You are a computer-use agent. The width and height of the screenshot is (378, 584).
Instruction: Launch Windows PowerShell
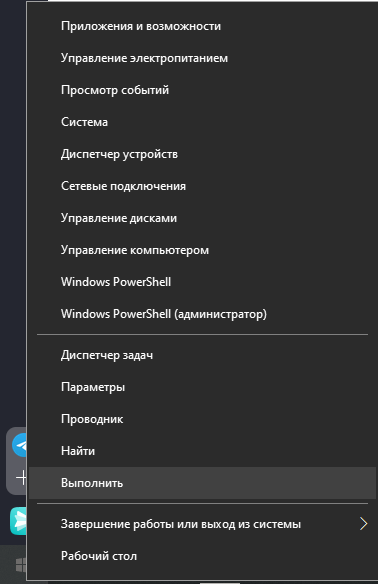click(x=116, y=282)
